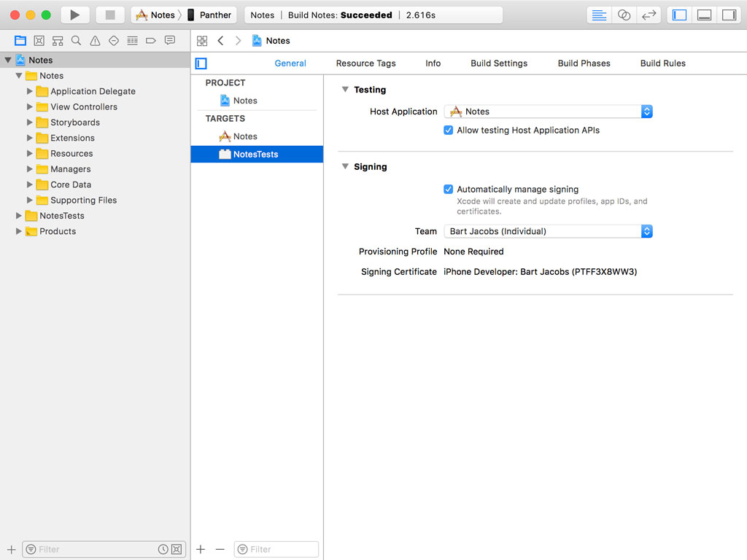Expand the Products group
Viewport: 747px width, 560px height.
(x=18, y=231)
